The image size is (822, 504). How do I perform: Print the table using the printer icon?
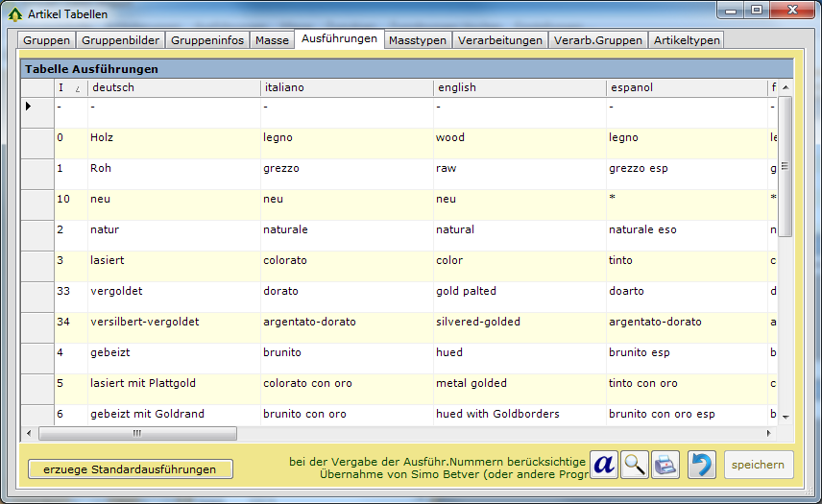[x=665, y=465]
